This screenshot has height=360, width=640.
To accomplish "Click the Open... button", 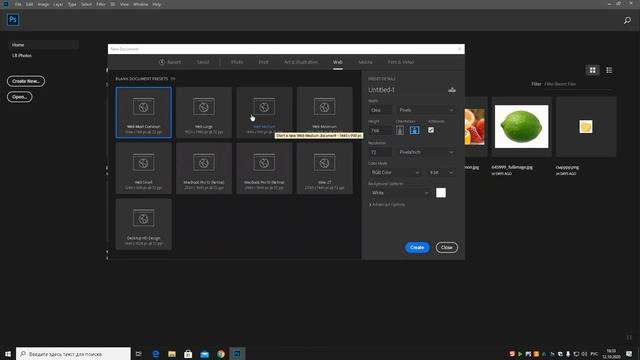I will (19, 97).
